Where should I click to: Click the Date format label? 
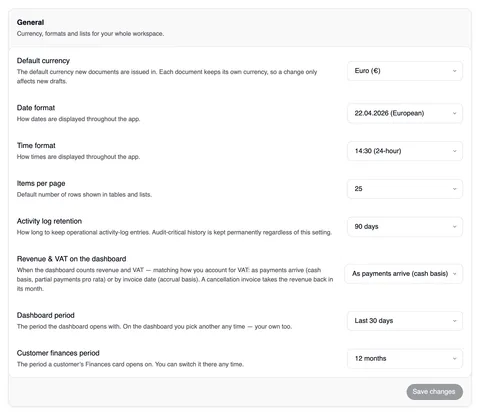coord(36,108)
